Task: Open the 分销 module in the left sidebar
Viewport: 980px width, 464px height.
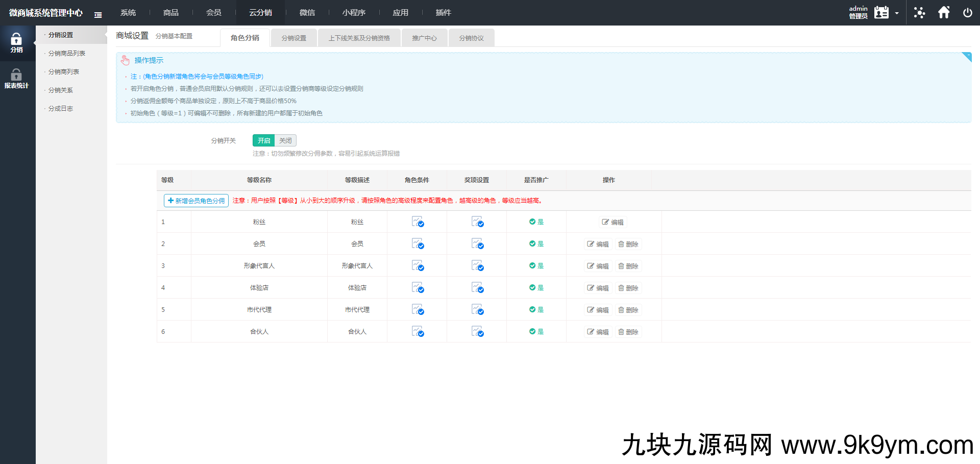Action: point(17,42)
